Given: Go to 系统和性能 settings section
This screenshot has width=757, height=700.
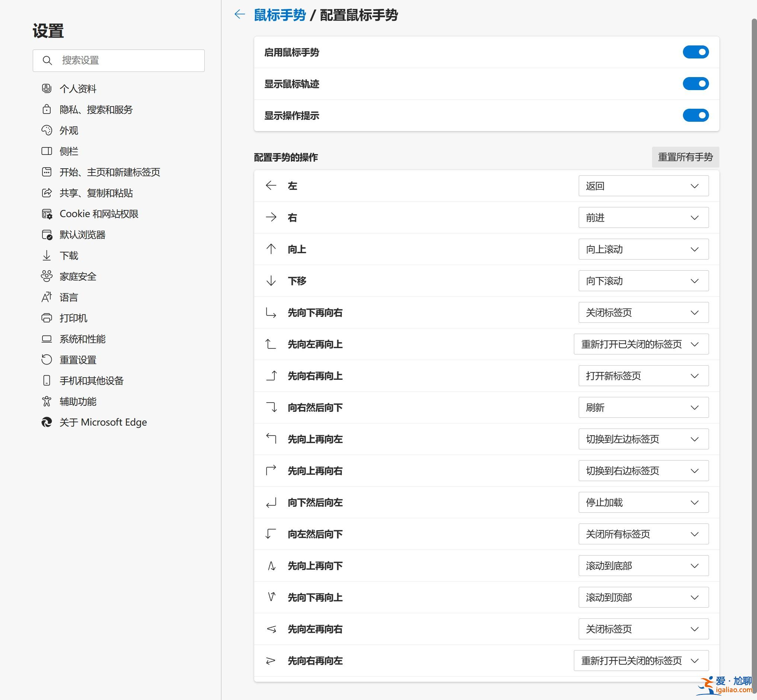Looking at the screenshot, I should tap(47, 338).
